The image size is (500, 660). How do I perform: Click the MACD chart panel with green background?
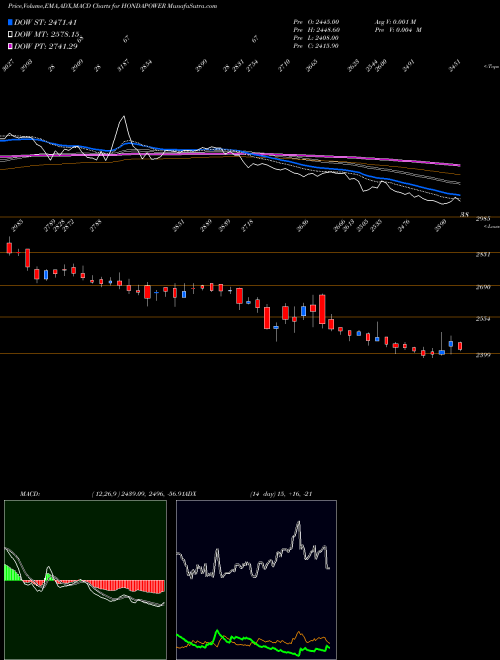coord(85,580)
